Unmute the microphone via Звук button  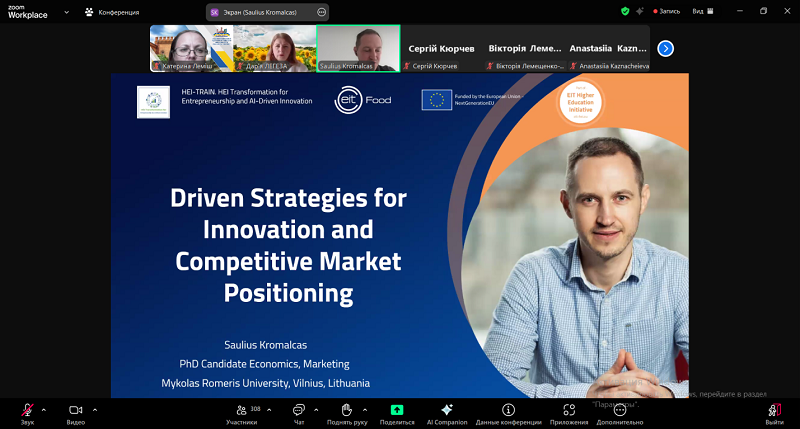tap(27, 414)
